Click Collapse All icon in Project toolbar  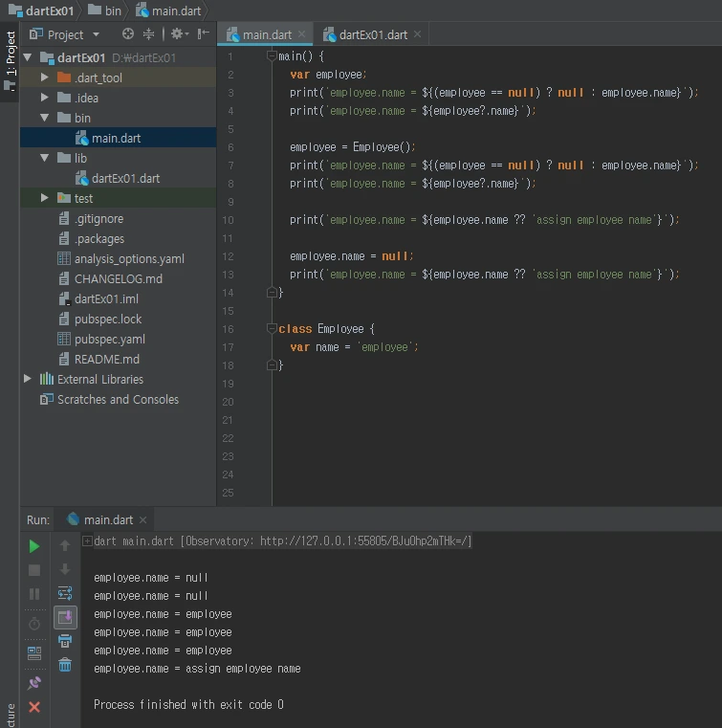point(149,34)
